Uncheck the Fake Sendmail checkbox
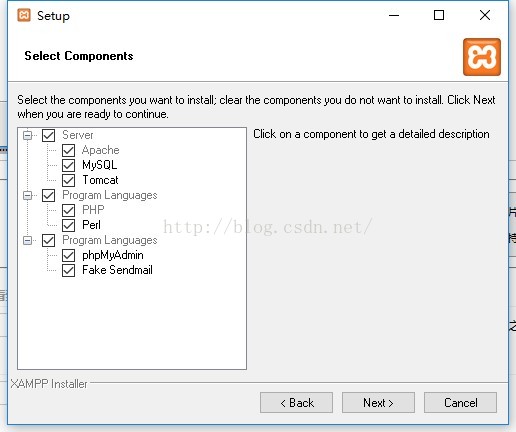Viewport: 516px width, 432px height. point(68,270)
